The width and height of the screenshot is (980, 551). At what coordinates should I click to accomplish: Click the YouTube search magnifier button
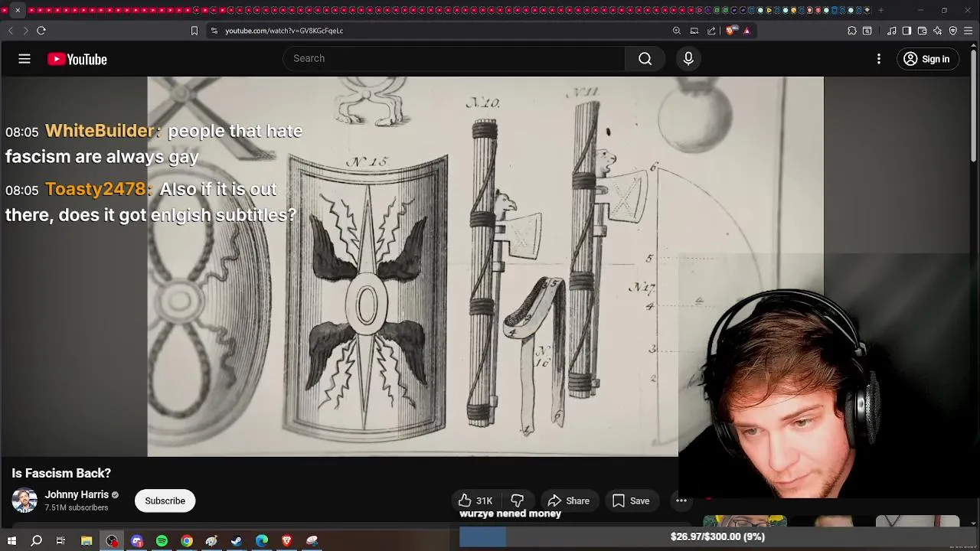point(645,59)
